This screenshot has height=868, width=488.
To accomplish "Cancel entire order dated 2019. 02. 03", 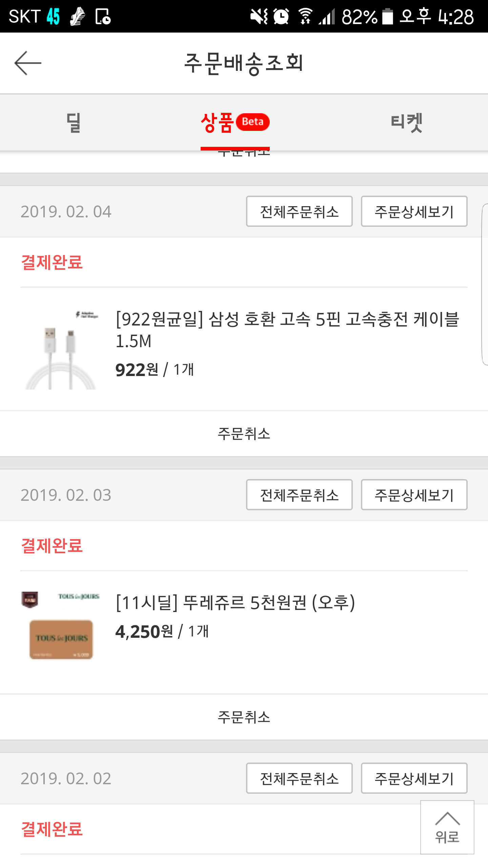I will [x=299, y=495].
